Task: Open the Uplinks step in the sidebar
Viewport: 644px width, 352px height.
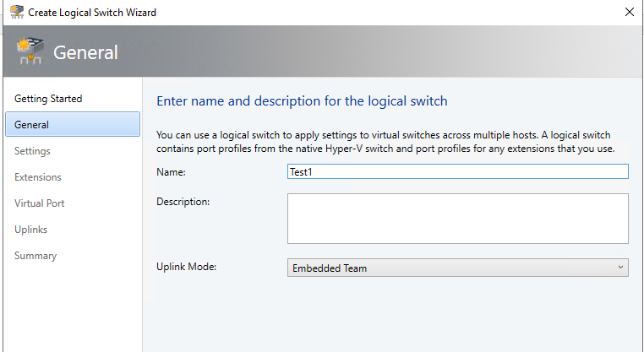Action: (x=30, y=230)
